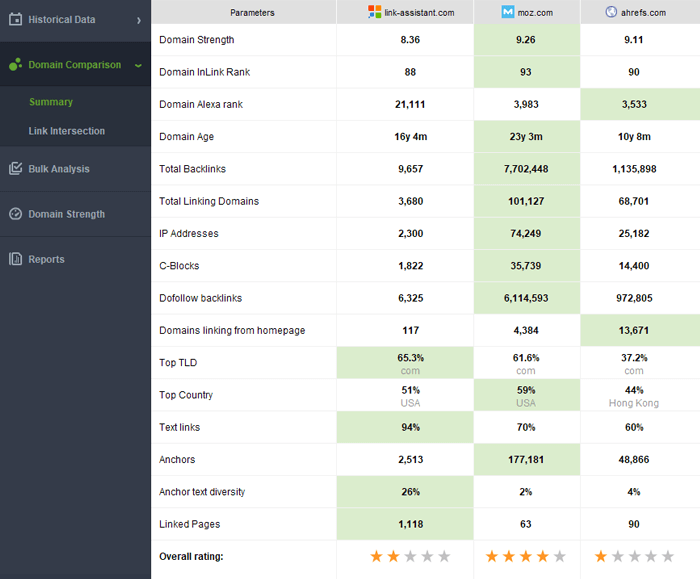Click the Anchor text diversity row label
Image resolution: width=700 pixels, height=579 pixels.
[x=202, y=492]
